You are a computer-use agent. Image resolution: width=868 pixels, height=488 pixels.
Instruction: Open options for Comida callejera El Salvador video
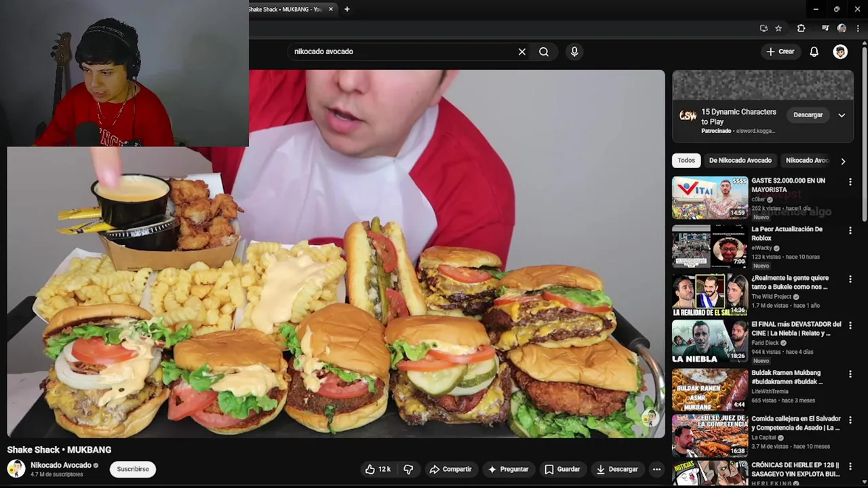point(850,420)
